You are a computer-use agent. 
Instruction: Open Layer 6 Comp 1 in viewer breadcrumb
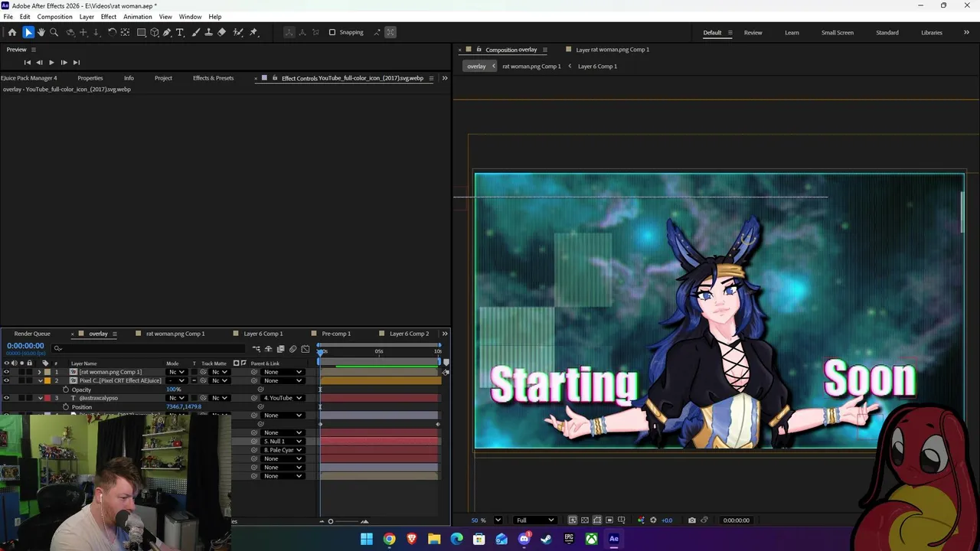(x=597, y=67)
